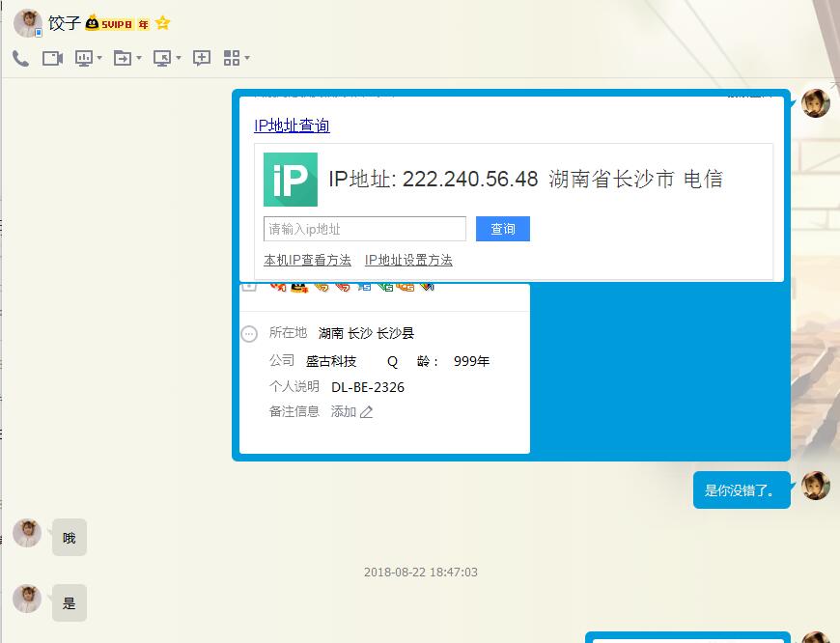Open the 本机IP查看方法 link

pos(307,260)
